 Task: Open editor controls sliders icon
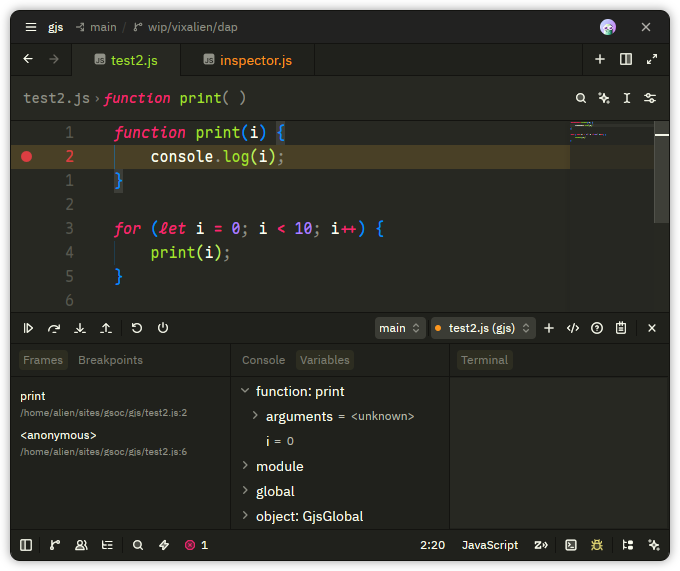[650, 98]
